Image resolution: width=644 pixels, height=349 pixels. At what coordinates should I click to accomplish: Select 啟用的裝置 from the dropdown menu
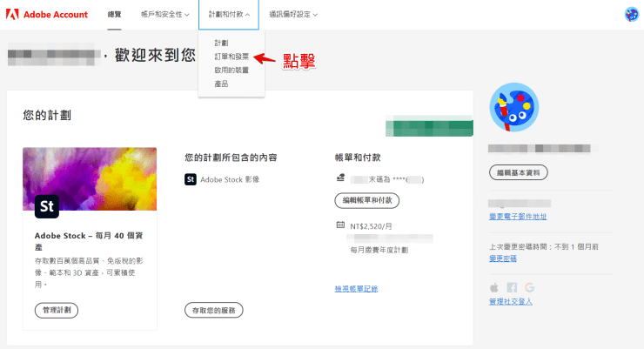[231, 70]
